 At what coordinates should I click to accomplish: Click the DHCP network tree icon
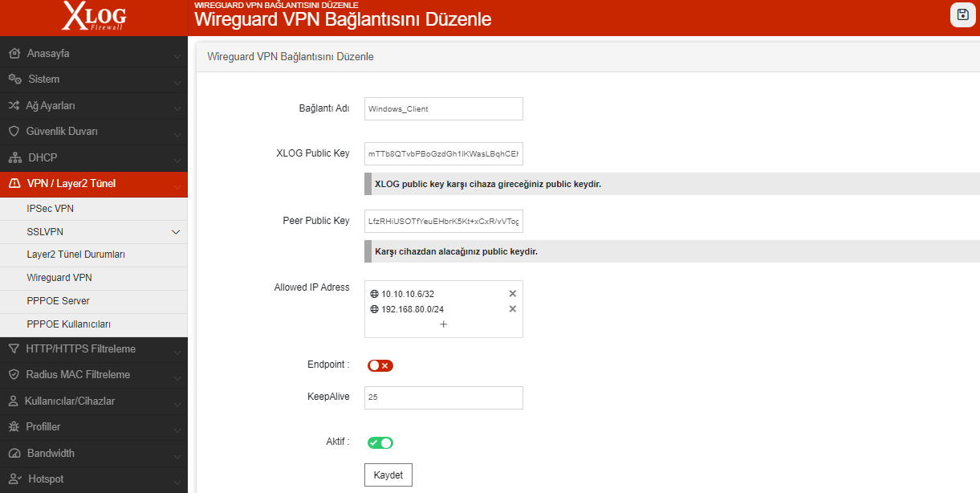tap(14, 157)
